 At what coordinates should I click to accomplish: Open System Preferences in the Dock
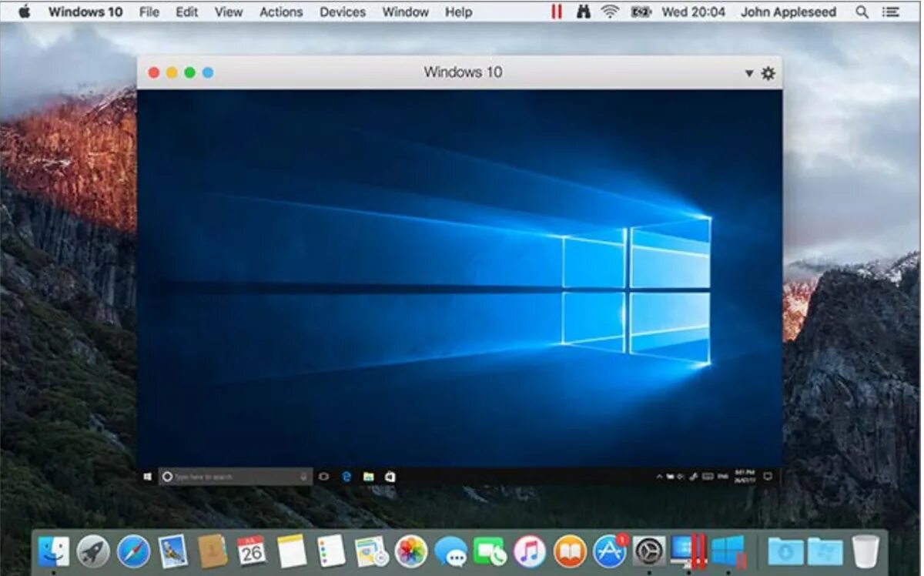coord(649,551)
